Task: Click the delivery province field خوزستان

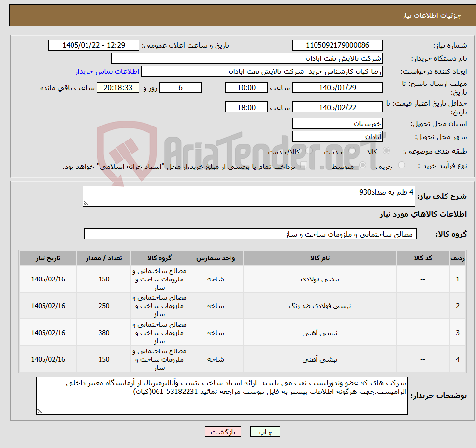Action: click(337, 124)
